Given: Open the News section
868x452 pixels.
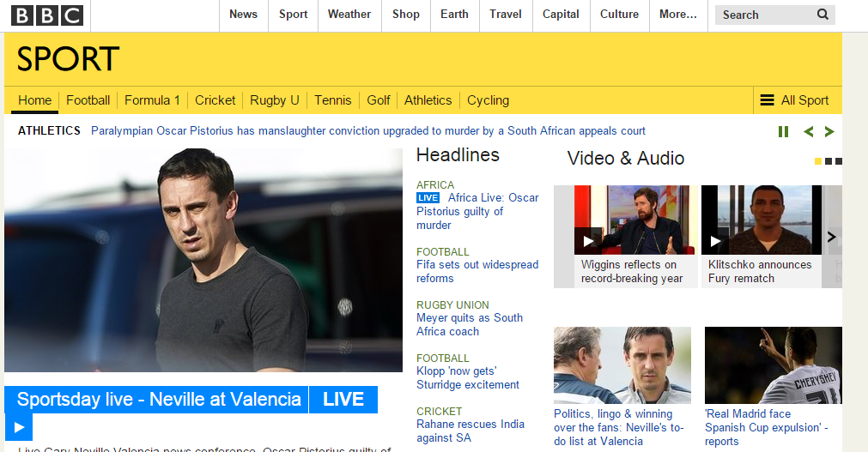Looking at the screenshot, I should point(244,15).
